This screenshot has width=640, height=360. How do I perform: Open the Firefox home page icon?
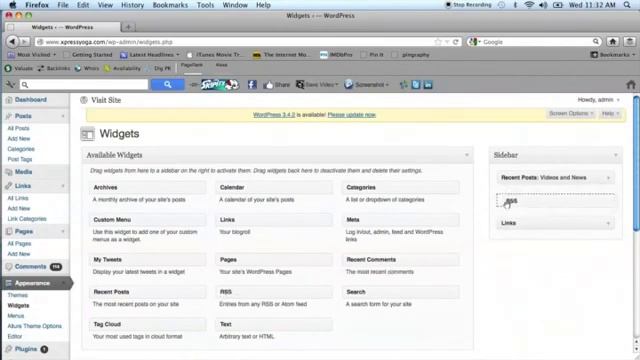pos(613,42)
